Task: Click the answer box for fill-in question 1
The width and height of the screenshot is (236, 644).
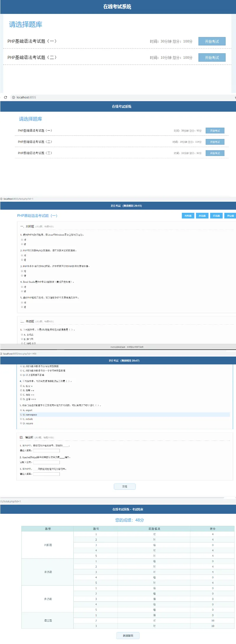Action: (46, 451)
